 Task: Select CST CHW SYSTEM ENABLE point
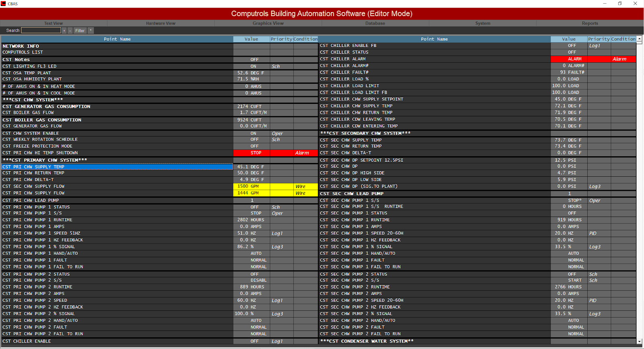click(x=117, y=134)
